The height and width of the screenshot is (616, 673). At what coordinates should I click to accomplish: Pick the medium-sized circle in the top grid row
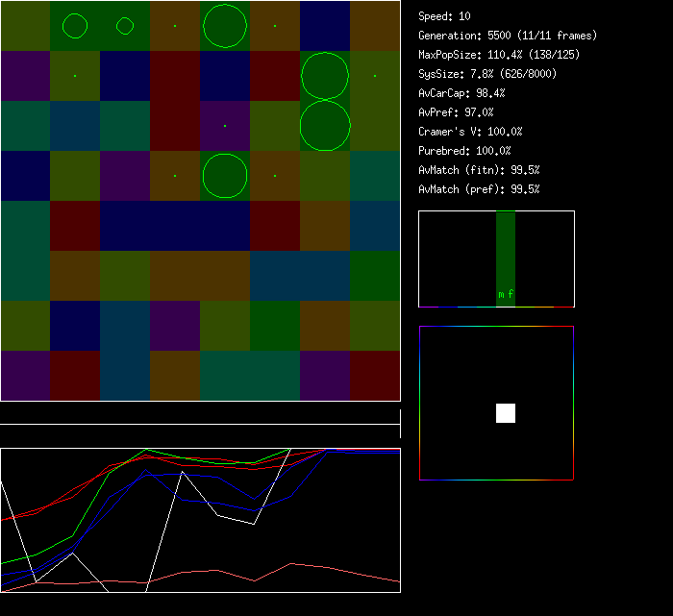tap(75, 26)
